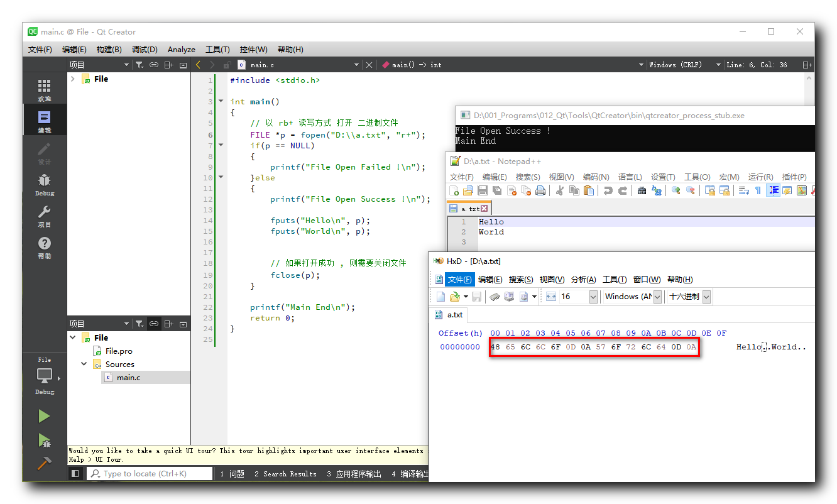Go back with the editor's yellow arrow
837x504 pixels.
coord(199,65)
